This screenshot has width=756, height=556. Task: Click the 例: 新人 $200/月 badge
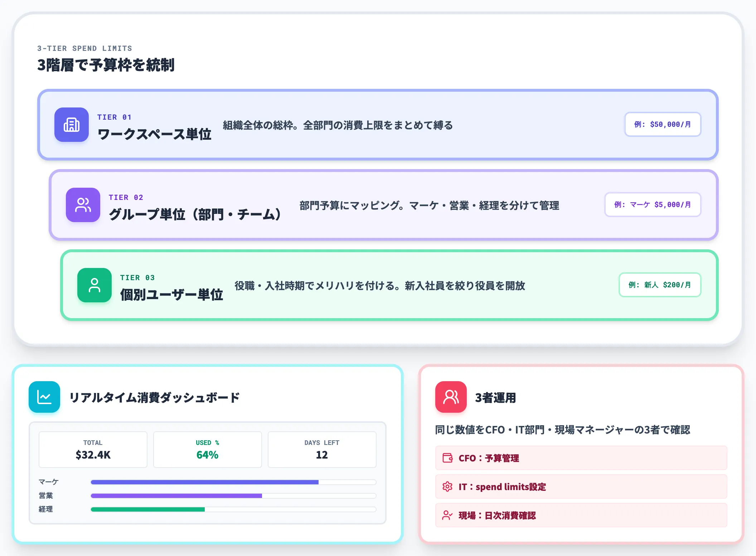pos(660,285)
